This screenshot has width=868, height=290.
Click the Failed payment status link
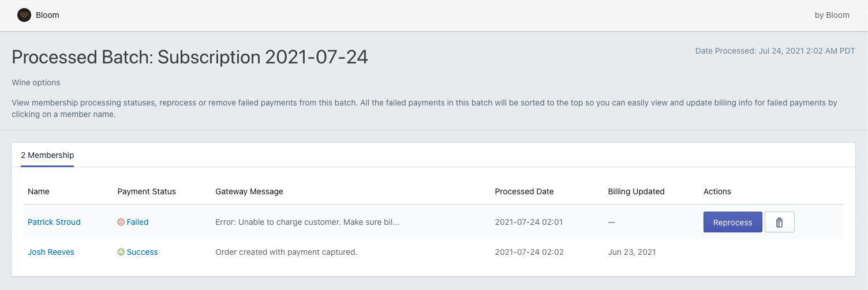137,222
